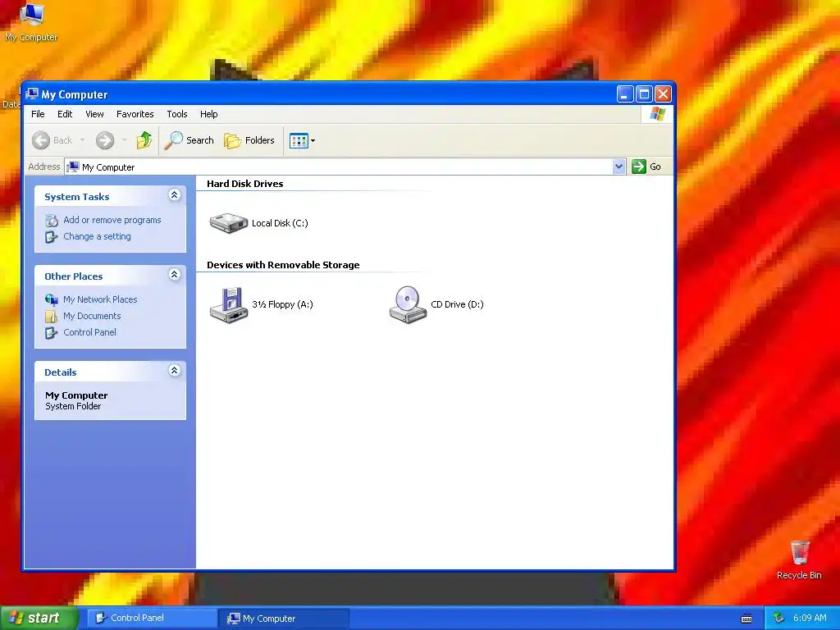Click the Search magnifier icon
This screenshot has height=630, width=840.
click(x=174, y=140)
